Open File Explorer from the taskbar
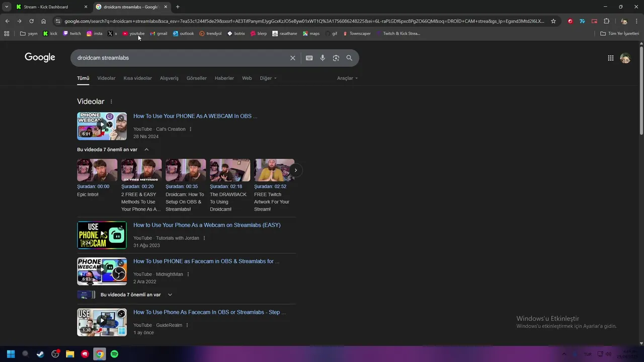This screenshot has height=362, width=644. 70,354
